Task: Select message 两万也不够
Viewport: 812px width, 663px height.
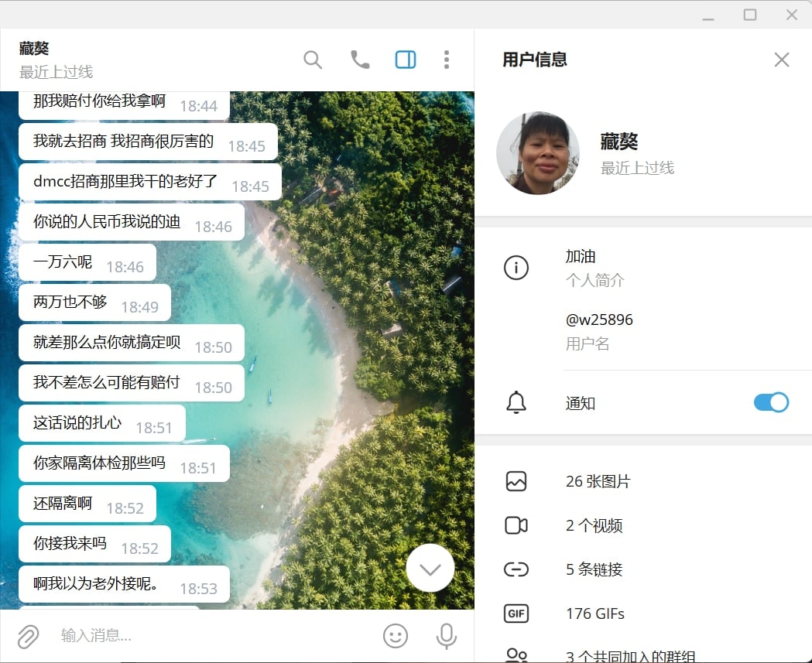Action: point(94,302)
